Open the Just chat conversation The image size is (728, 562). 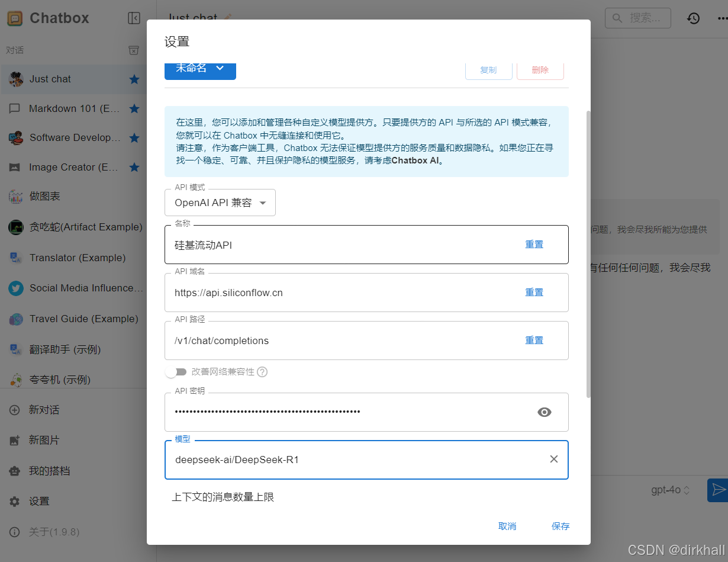pos(73,79)
